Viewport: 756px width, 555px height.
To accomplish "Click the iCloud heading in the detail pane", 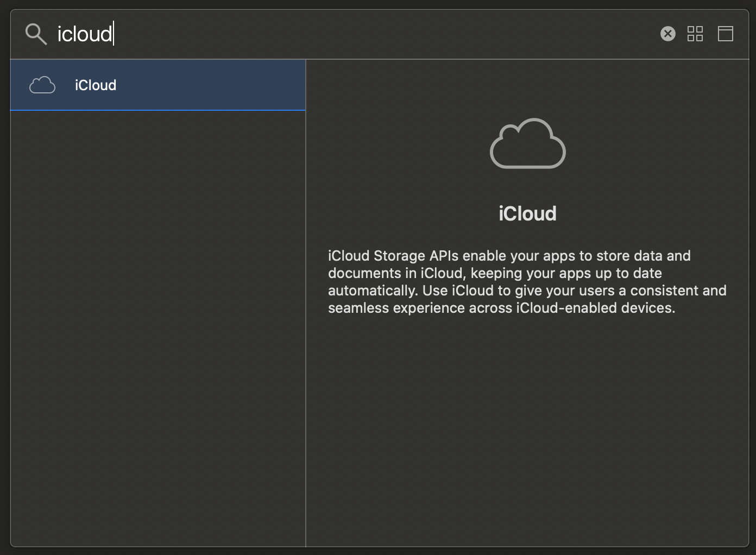I will tap(527, 213).
